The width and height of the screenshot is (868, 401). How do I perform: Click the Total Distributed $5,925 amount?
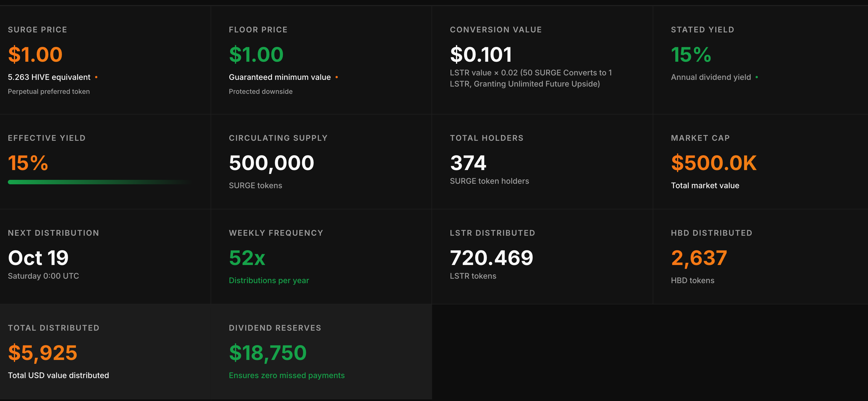[x=43, y=353]
